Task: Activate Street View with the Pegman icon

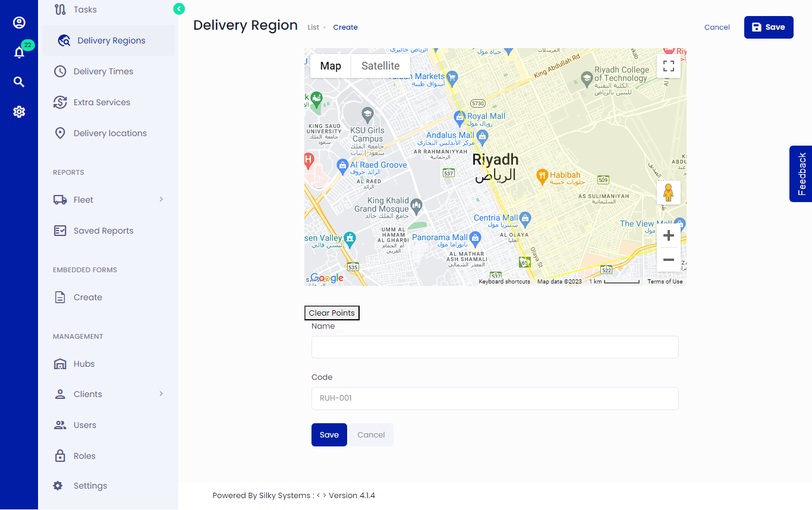Action: click(x=669, y=192)
